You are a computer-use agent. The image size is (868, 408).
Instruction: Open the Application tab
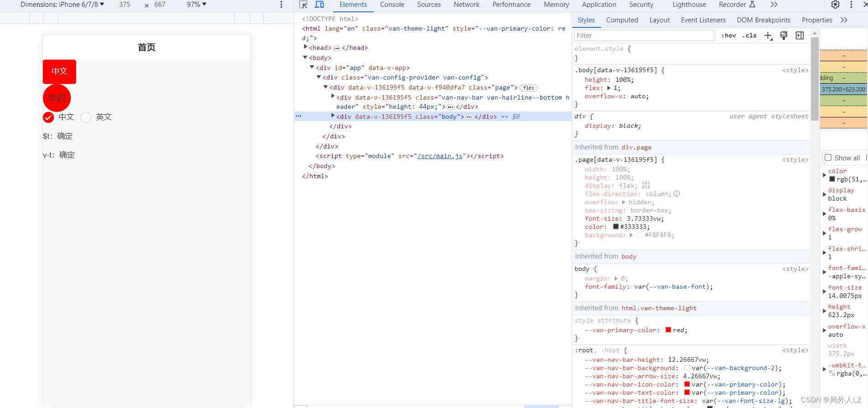click(x=599, y=5)
